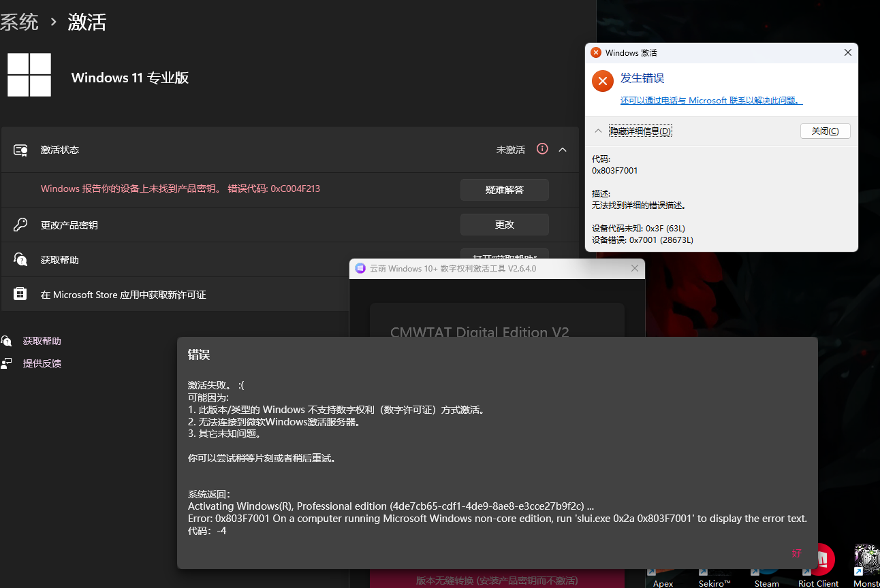Click 隐藏详细信息(D) to hide error details
Viewport: 880px width, 588px height.
640,130
